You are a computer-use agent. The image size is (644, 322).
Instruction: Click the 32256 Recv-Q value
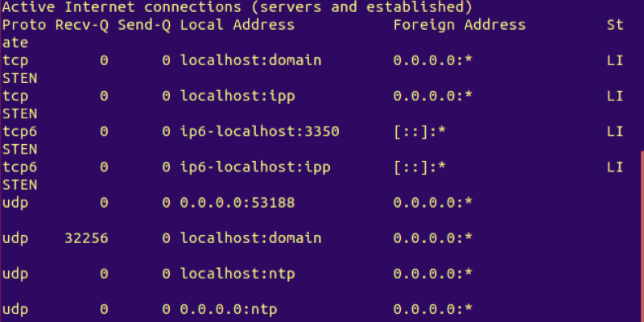86,238
